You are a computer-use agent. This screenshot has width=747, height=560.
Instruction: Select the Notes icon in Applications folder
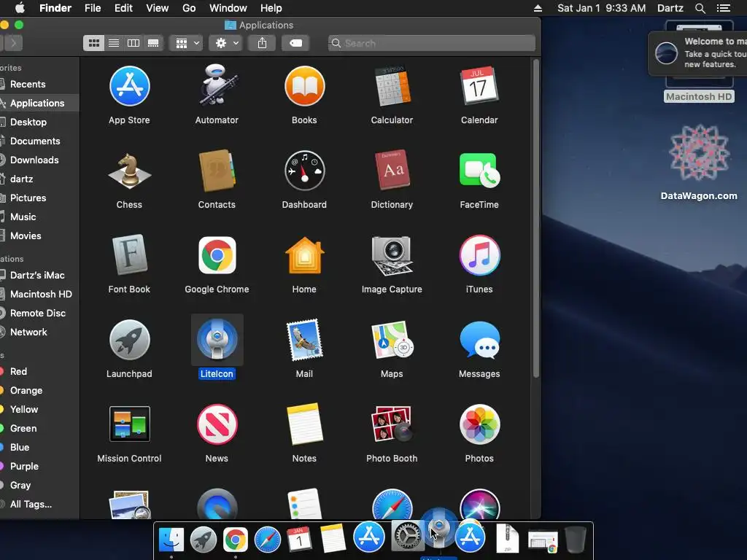click(x=304, y=424)
